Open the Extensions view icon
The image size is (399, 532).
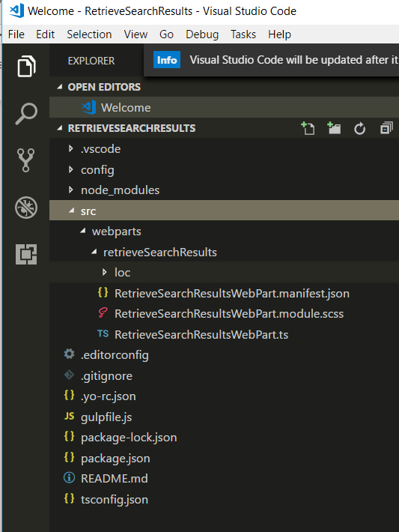click(26, 254)
